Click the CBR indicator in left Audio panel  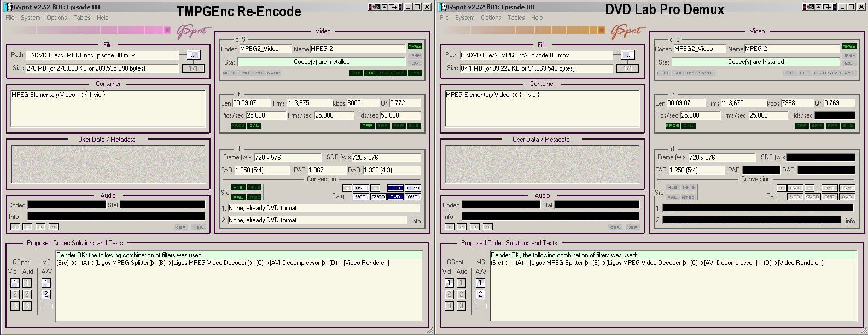pyautogui.click(x=180, y=227)
